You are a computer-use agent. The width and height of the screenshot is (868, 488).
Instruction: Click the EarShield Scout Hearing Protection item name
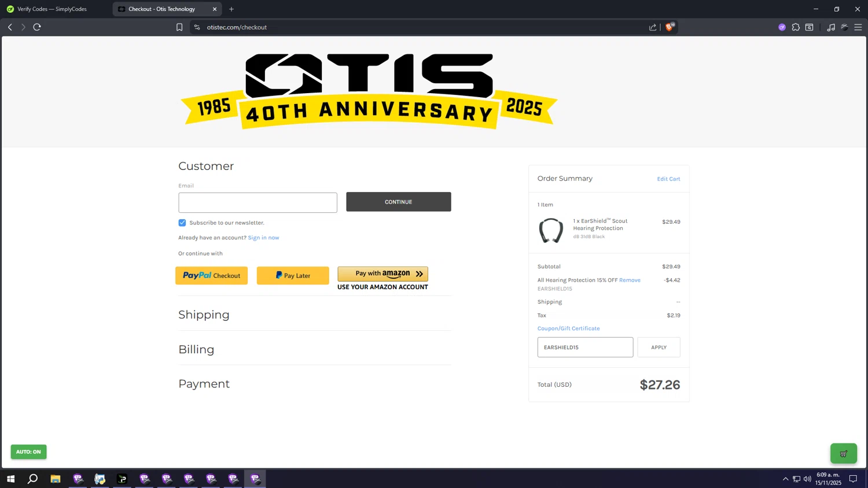tap(600, 224)
